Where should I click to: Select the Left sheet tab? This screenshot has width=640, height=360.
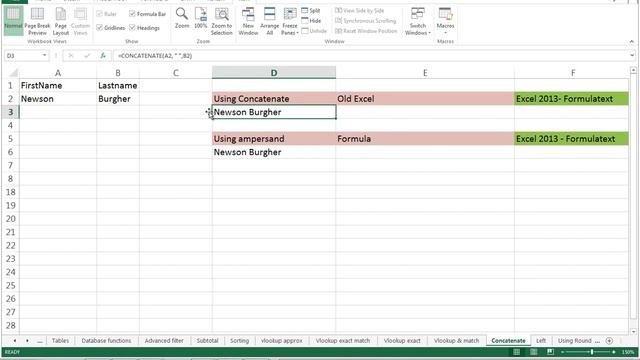tap(541, 340)
